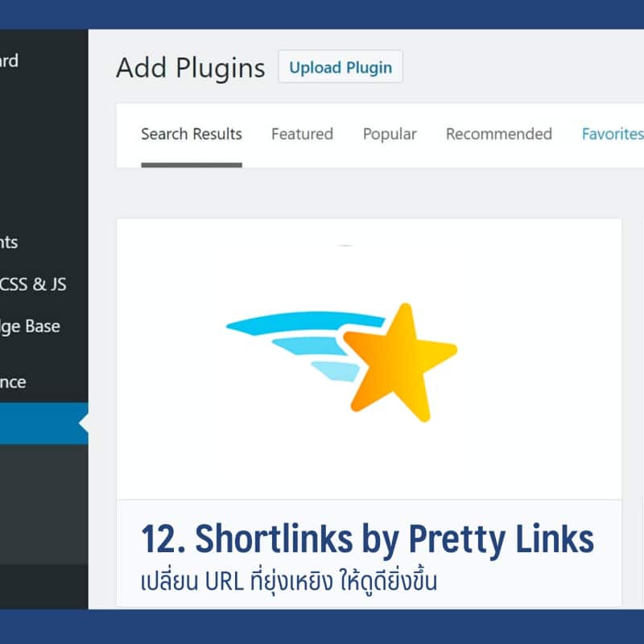Open Dashboard in the admin sidebar
This screenshot has height=644, width=644.
coord(10,61)
